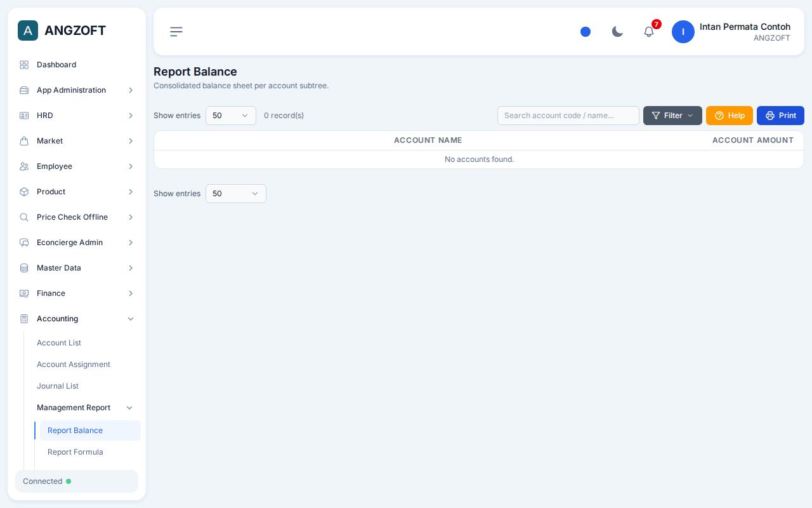Click the Connected status indicator
Image resolution: width=812 pixels, height=508 pixels.
pyautogui.click(x=77, y=481)
